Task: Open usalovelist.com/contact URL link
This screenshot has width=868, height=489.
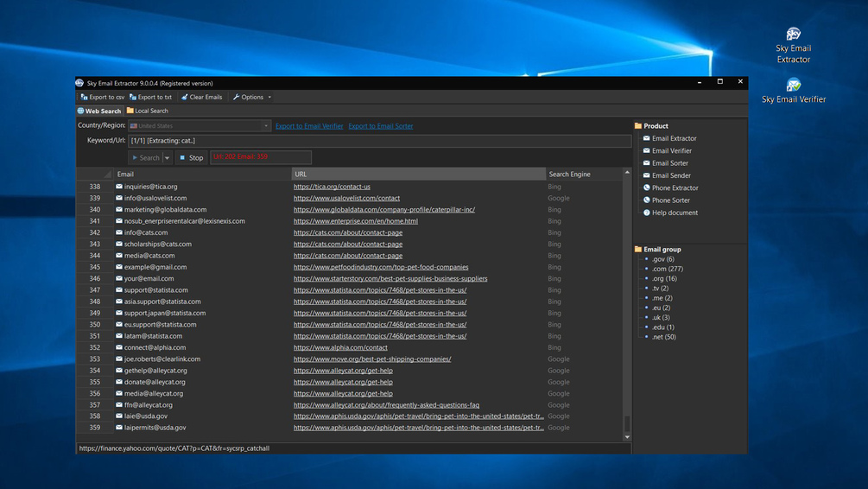Action: 346,198
